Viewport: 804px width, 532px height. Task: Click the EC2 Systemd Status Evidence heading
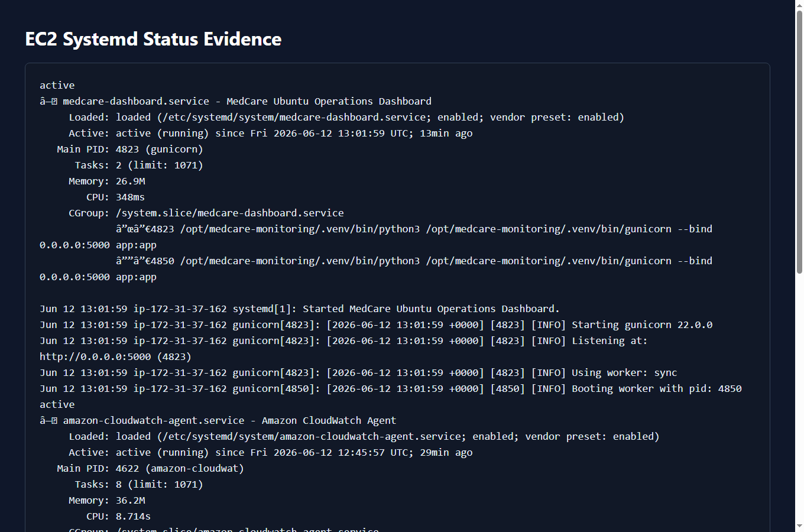pyautogui.click(x=153, y=39)
